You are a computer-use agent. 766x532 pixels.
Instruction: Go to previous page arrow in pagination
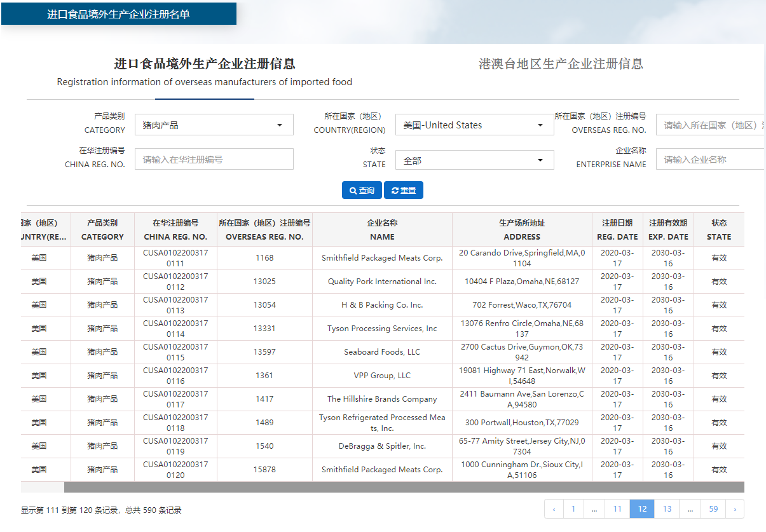(x=554, y=509)
